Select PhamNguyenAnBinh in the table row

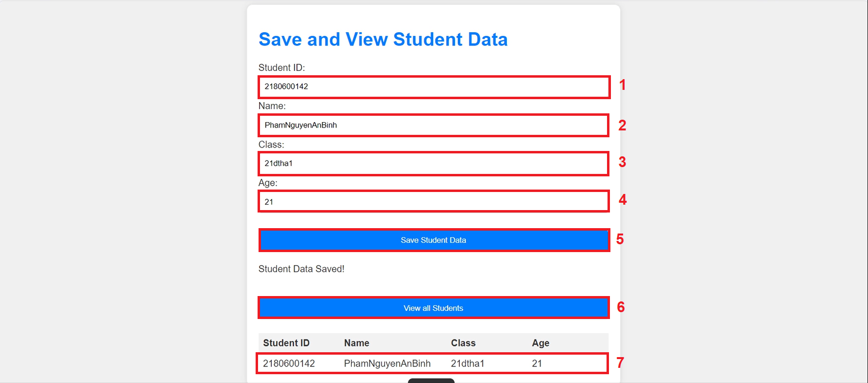(x=387, y=363)
